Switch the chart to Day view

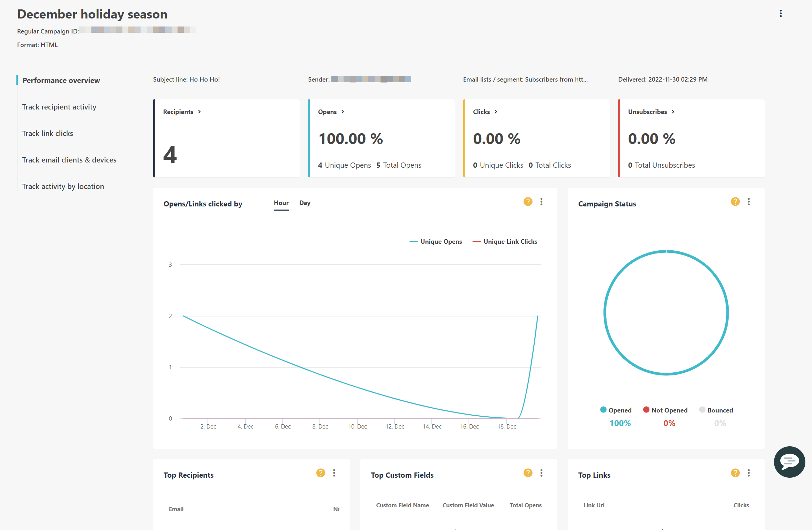tap(304, 203)
